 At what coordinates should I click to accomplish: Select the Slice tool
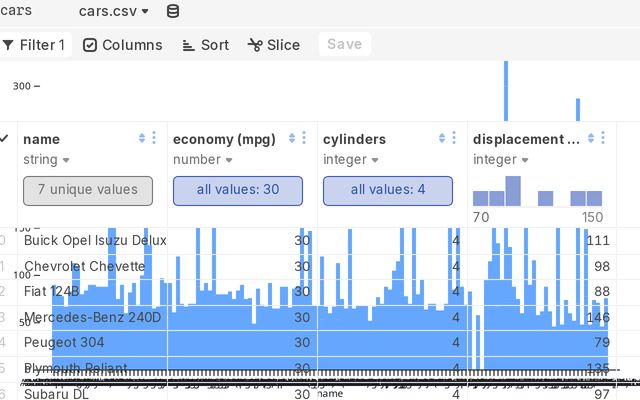point(274,45)
